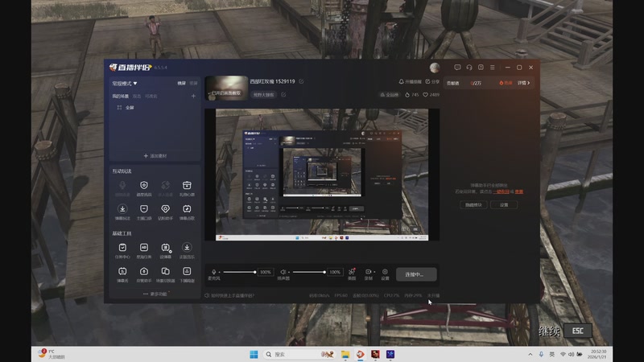Mute the speaker via 扬声器 icon
Viewport: 644px width, 362px height.
pyautogui.click(x=283, y=272)
